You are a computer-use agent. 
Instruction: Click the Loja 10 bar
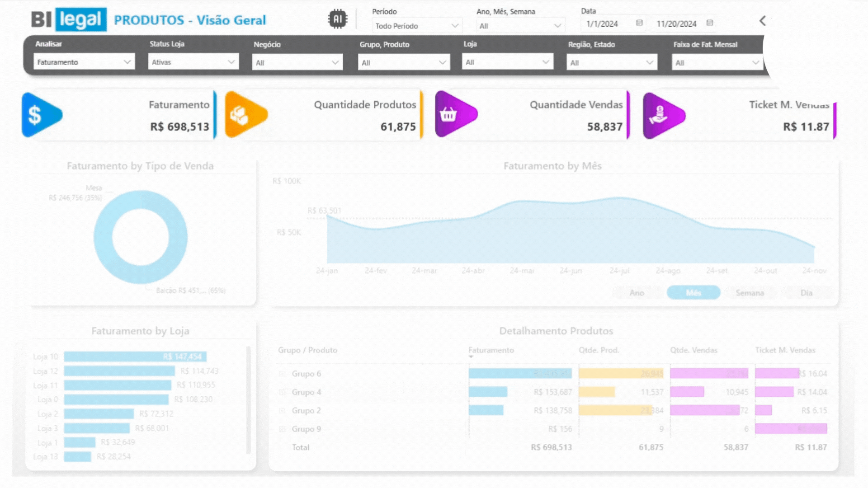pyautogui.click(x=135, y=357)
